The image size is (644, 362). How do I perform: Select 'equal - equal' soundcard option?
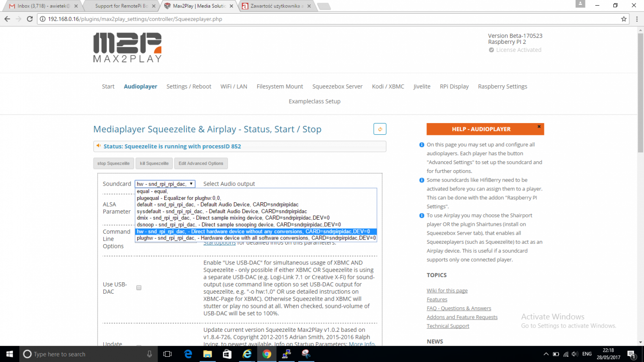click(256, 191)
